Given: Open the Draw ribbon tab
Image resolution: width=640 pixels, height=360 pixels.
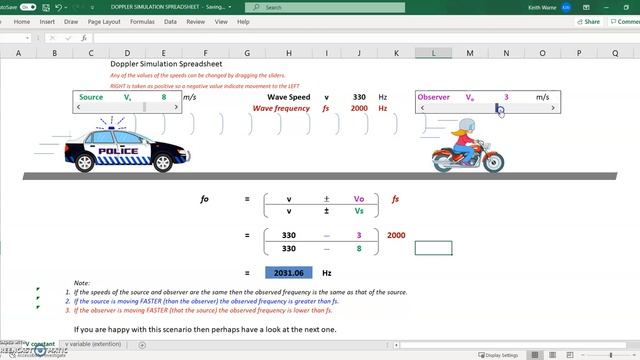Looking at the screenshot, I should pyautogui.click(x=71, y=22).
